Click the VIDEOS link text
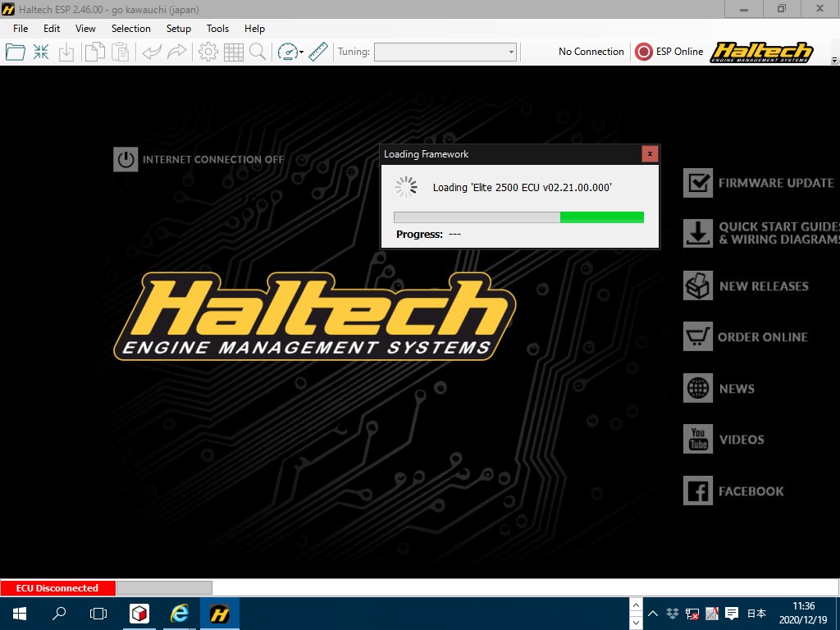This screenshot has height=630, width=840. click(742, 440)
